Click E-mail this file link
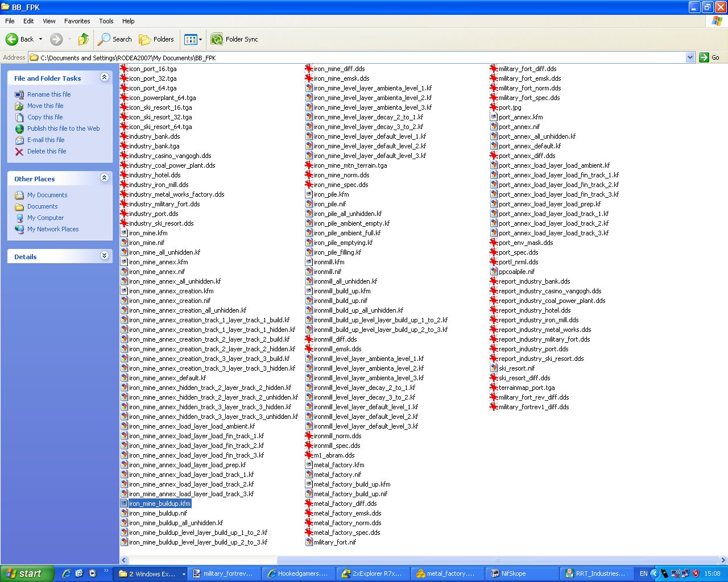The width and height of the screenshot is (728, 582). (46, 140)
